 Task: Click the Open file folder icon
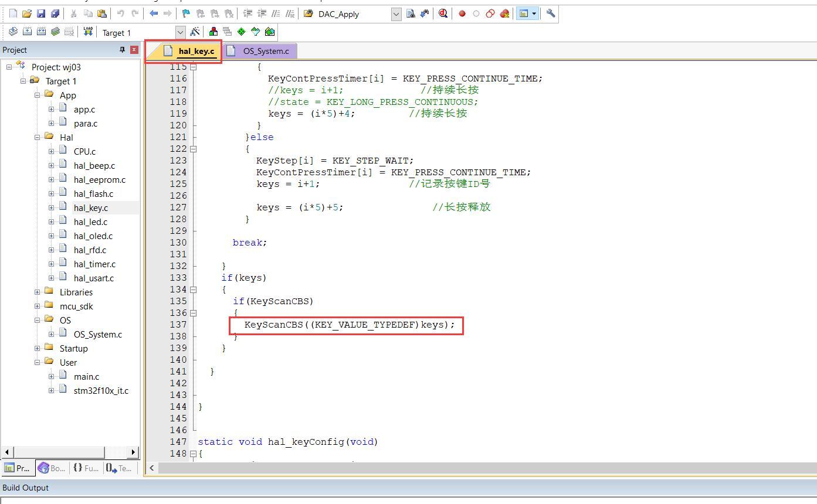pos(27,13)
